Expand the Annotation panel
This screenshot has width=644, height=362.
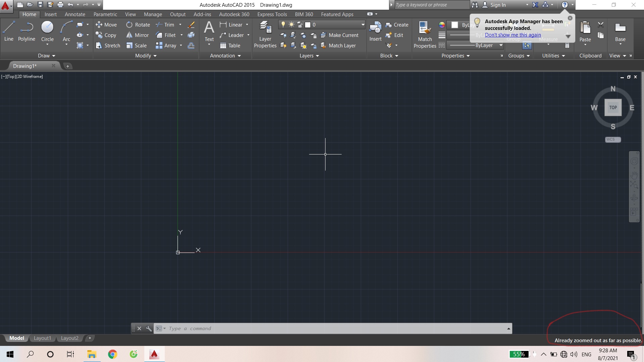226,56
